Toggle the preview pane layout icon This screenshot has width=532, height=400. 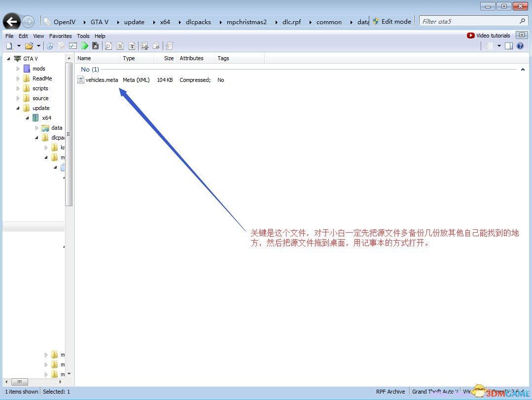tap(509, 46)
